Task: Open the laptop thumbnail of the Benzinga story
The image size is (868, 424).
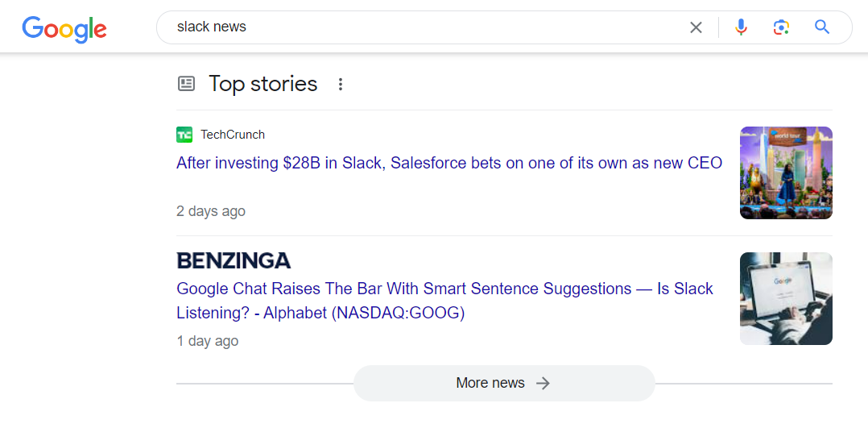Action: (x=785, y=298)
